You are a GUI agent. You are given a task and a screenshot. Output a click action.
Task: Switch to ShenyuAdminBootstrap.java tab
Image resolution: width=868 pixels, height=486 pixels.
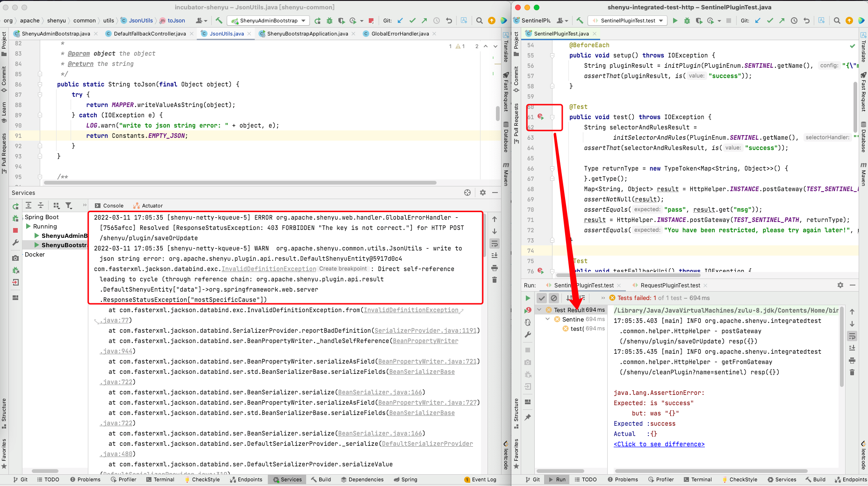[56, 34]
